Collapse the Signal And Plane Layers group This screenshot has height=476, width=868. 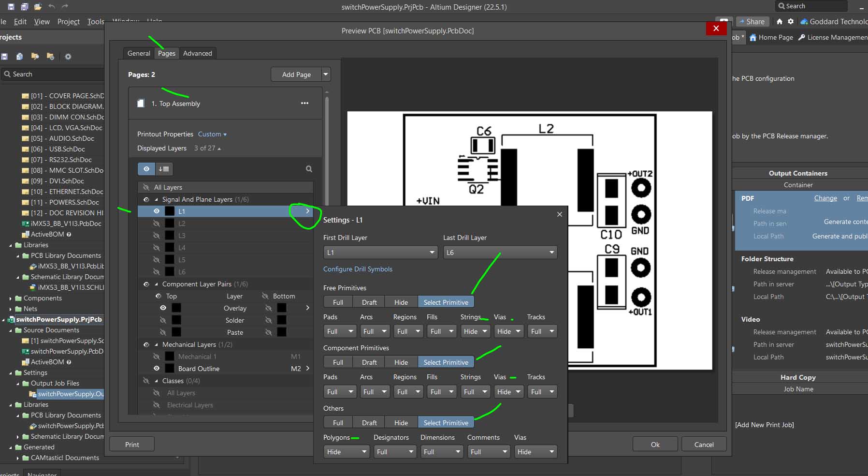156,199
